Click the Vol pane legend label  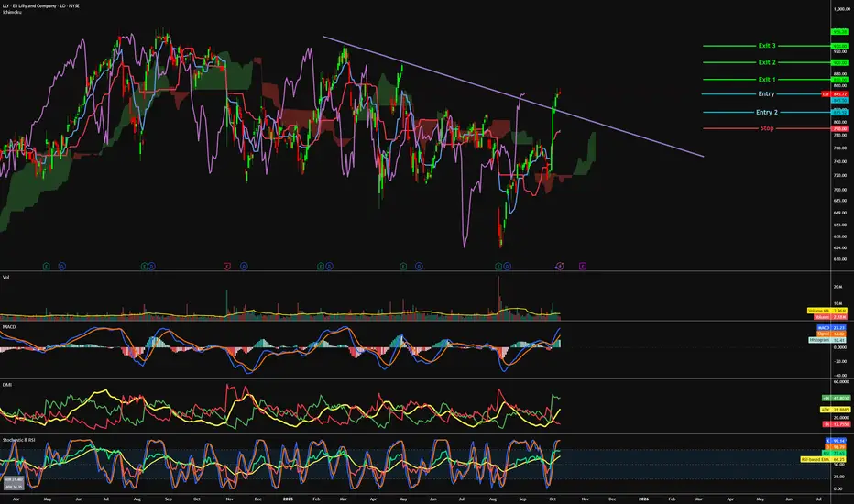tap(5, 276)
